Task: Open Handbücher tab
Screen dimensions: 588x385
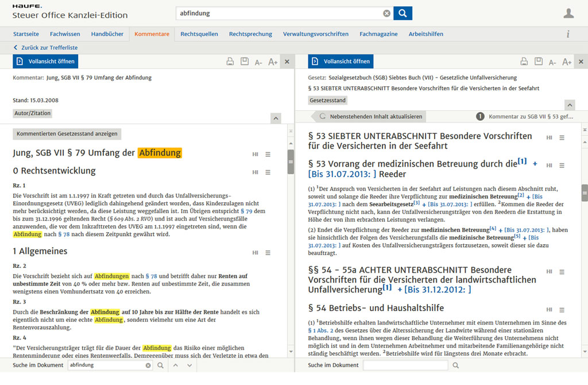Action: pyautogui.click(x=107, y=34)
